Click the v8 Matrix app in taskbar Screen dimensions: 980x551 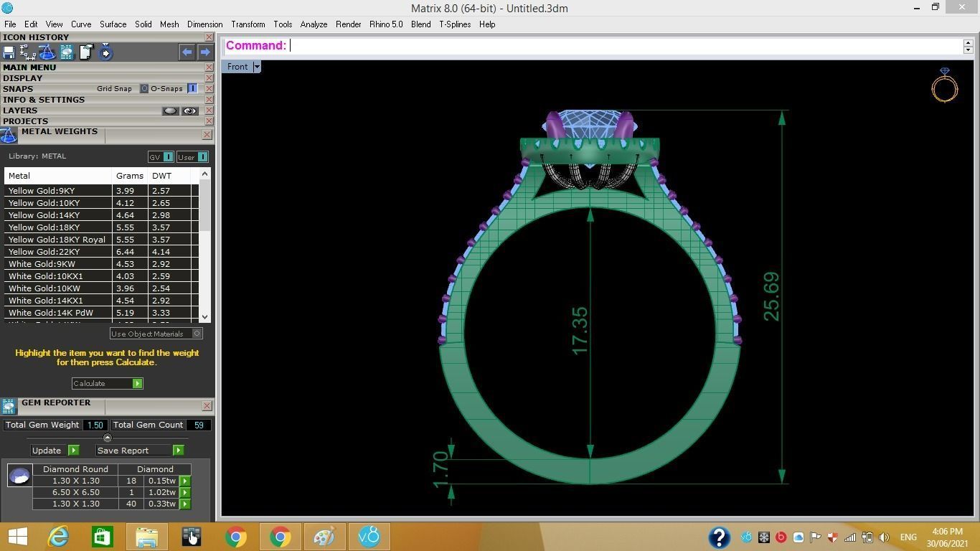369,537
